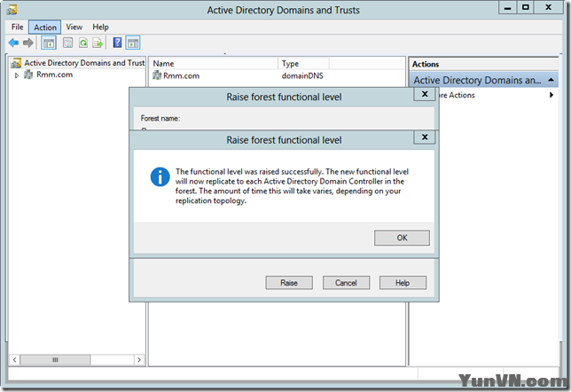The width and height of the screenshot is (571, 392).
Task: Open the More Actions submenu arrow
Action: coord(551,95)
